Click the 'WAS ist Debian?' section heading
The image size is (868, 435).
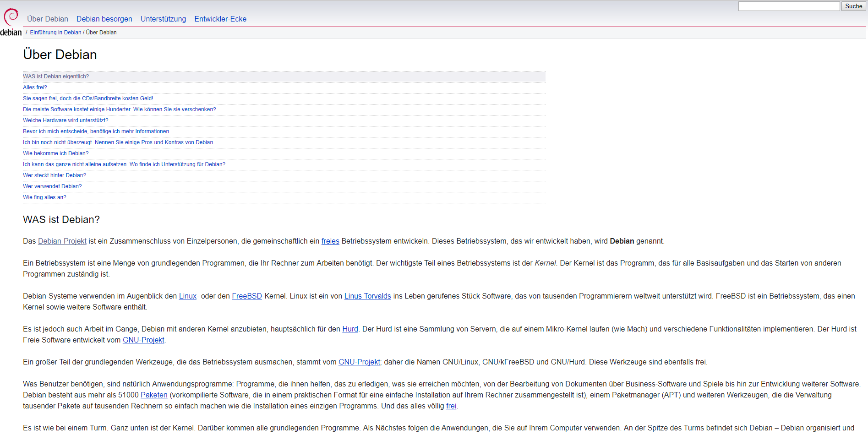click(x=61, y=220)
